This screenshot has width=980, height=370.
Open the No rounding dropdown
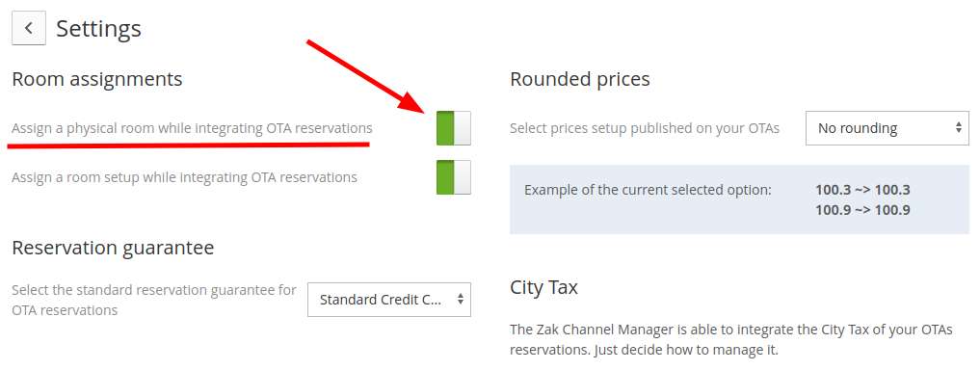pyautogui.click(x=887, y=128)
